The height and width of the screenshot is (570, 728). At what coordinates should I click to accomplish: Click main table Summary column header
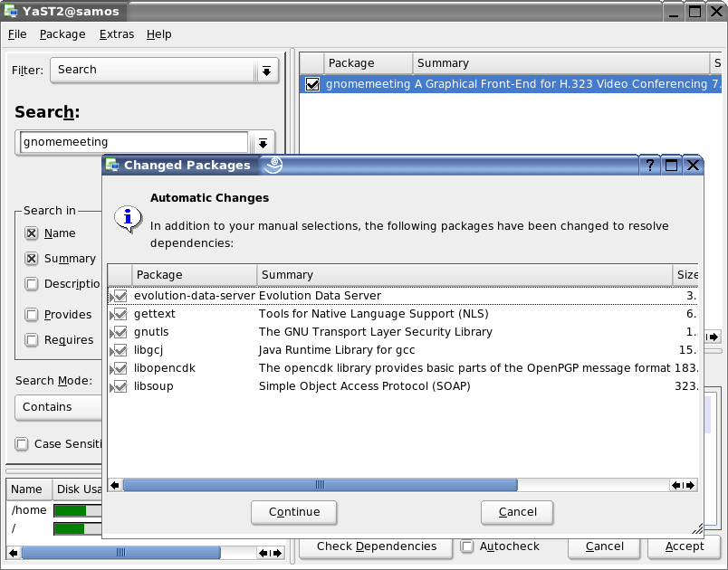[560, 63]
